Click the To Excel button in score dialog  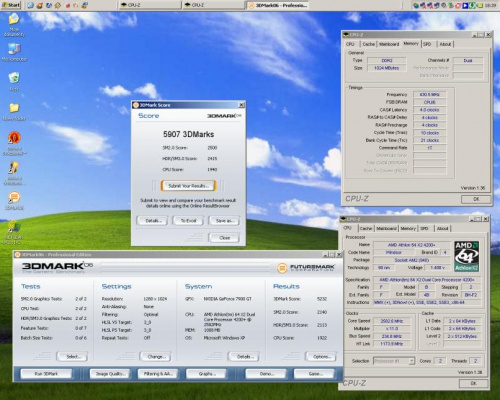188,221
